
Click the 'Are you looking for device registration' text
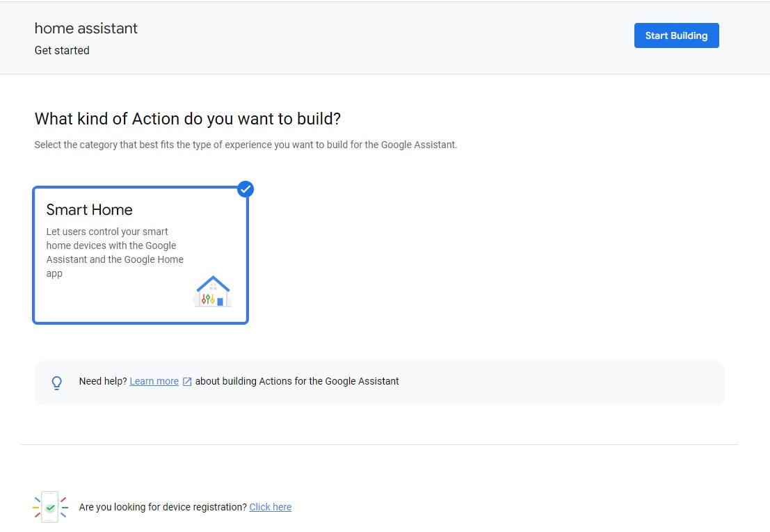tap(163, 507)
